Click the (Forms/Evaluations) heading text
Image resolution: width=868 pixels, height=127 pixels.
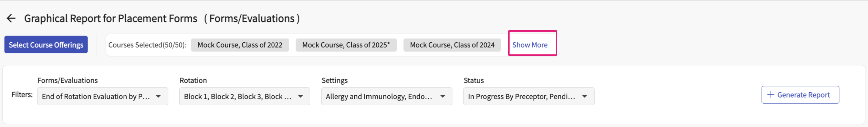tap(252, 18)
